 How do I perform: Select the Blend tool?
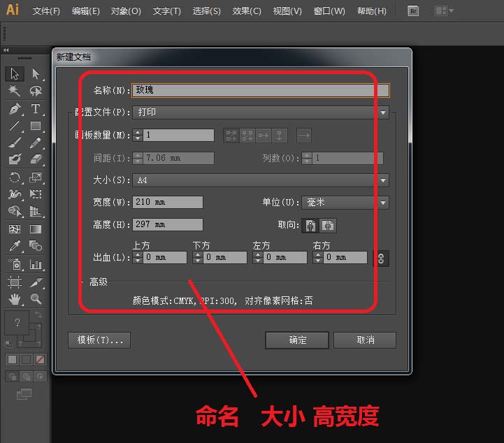click(36, 246)
